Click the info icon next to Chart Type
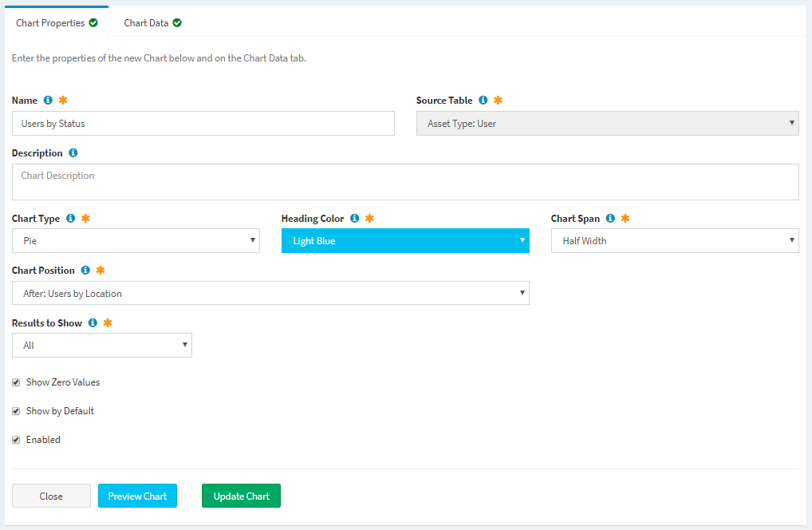812x530 pixels. pyautogui.click(x=71, y=219)
